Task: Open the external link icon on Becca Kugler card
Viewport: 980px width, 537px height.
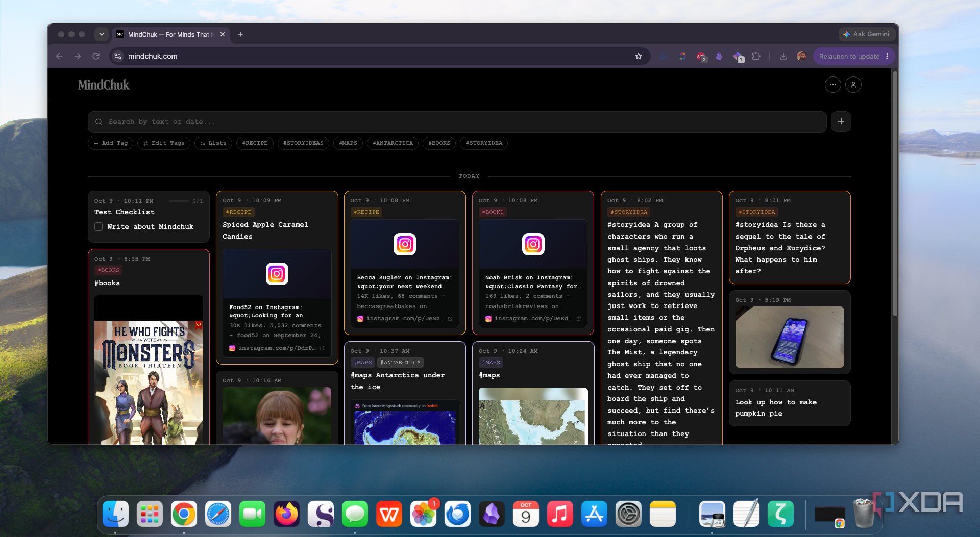Action: (x=450, y=319)
